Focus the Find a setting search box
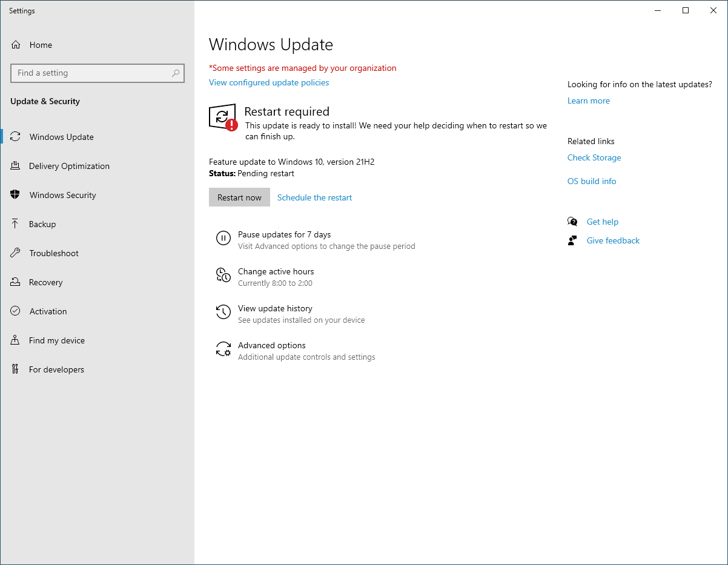The width and height of the screenshot is (728, 565). (98, 73)
